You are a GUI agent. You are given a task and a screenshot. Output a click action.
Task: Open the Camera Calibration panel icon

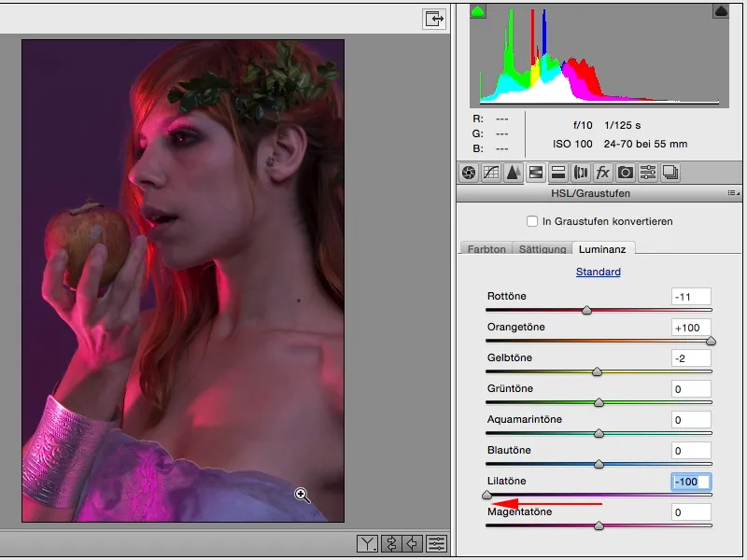pos(625,173)
